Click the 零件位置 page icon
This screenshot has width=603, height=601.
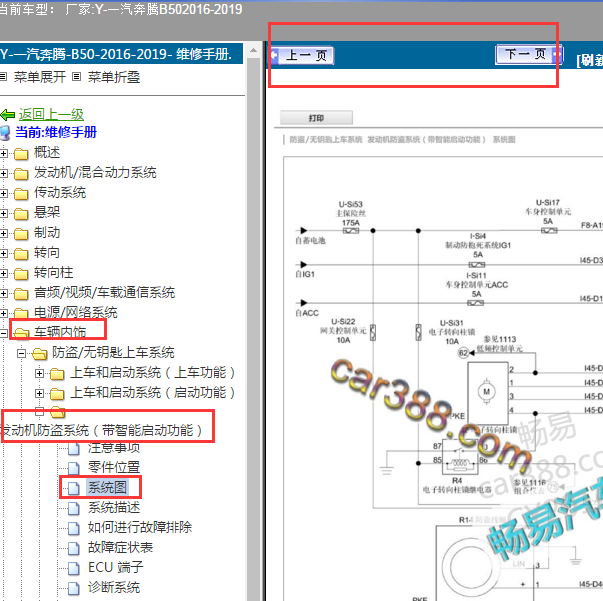[x=73, y=468]
